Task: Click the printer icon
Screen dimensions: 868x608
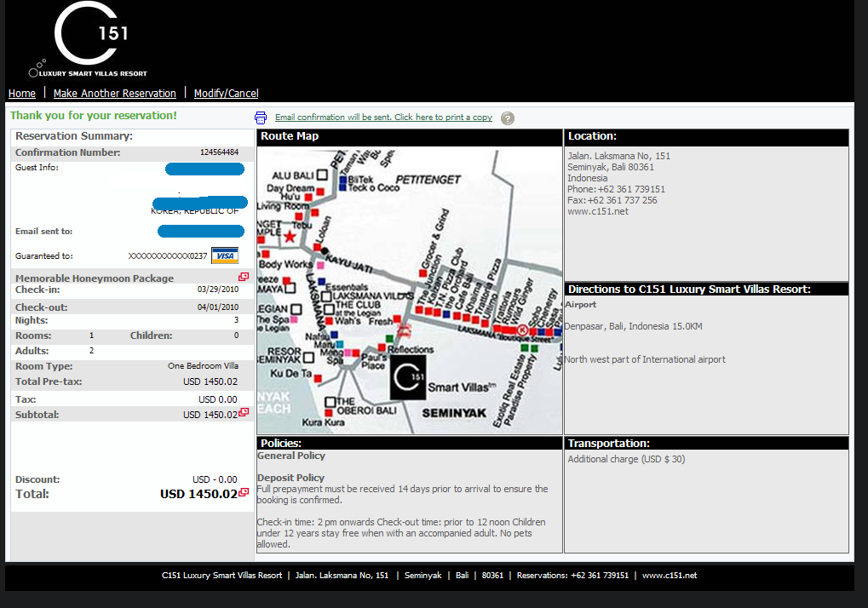Action: pos(261,118)
